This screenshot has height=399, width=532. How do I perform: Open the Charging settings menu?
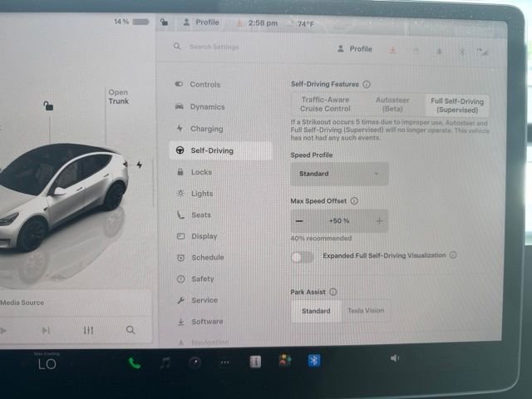pyautogui.click(x=206, y=129)
